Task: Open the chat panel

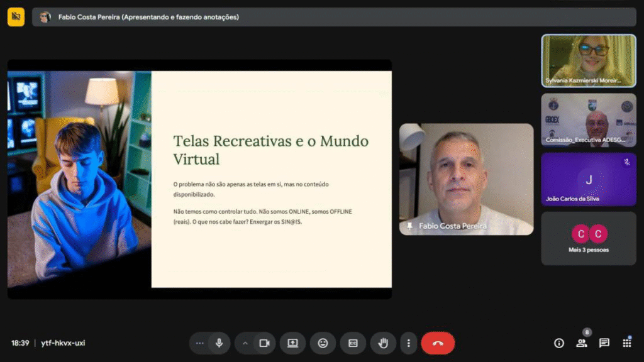Action: (x=604, y=343)
